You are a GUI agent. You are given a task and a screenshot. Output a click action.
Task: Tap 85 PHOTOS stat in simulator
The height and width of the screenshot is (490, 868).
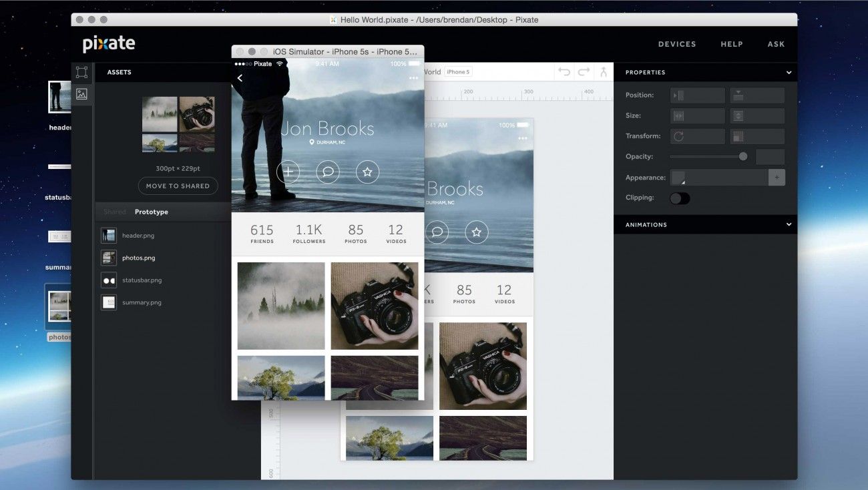pyautogui.click(x=356, y=234)
